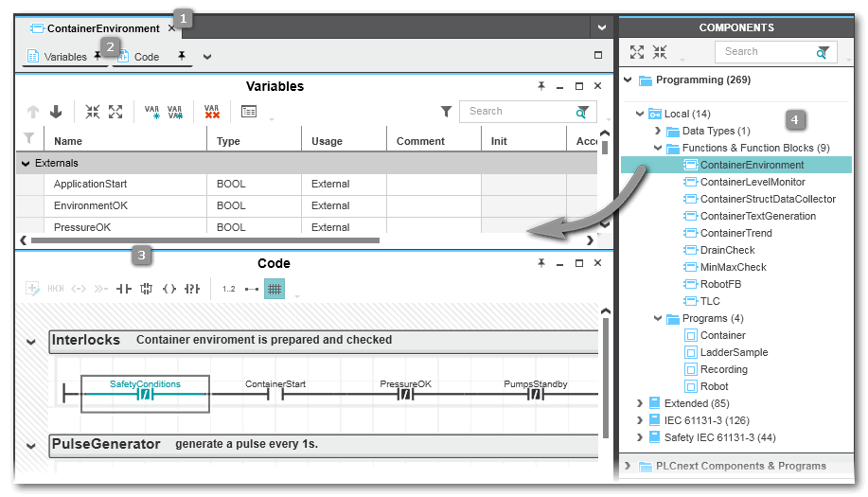Viewport: 868px width, 497px height.
Task: Click the Components search field
Action: (764, 52)
